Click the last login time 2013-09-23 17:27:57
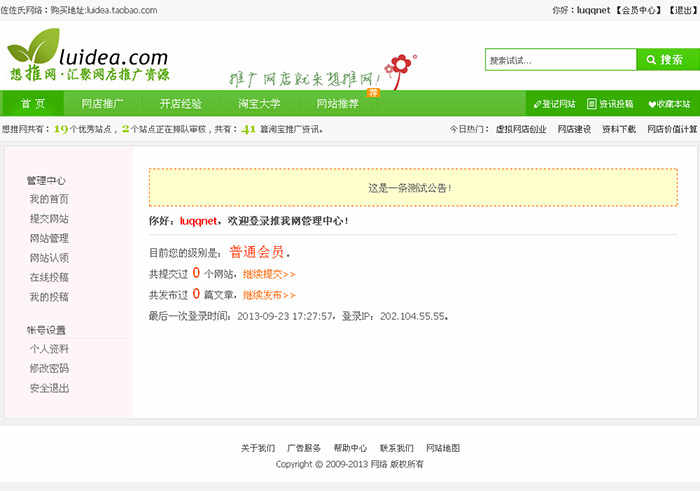Image resolution: width=700 pixels, height=491 pixels. 285,316
